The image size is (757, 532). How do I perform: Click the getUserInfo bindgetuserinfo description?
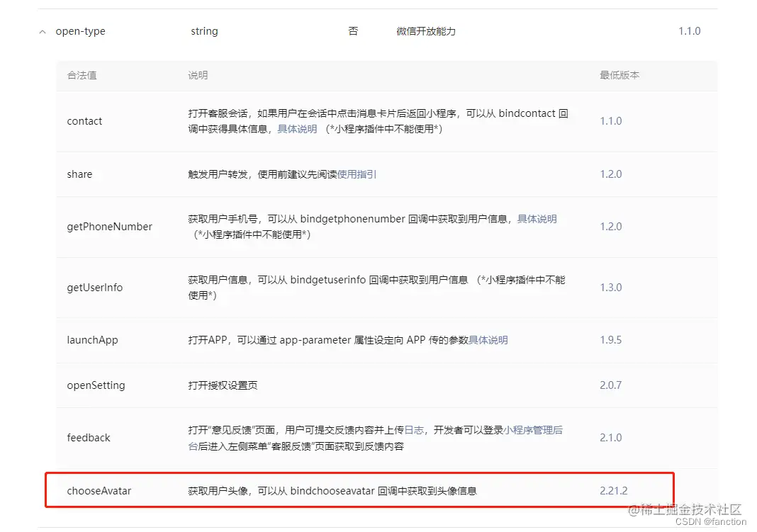click(x=376, y=288)
